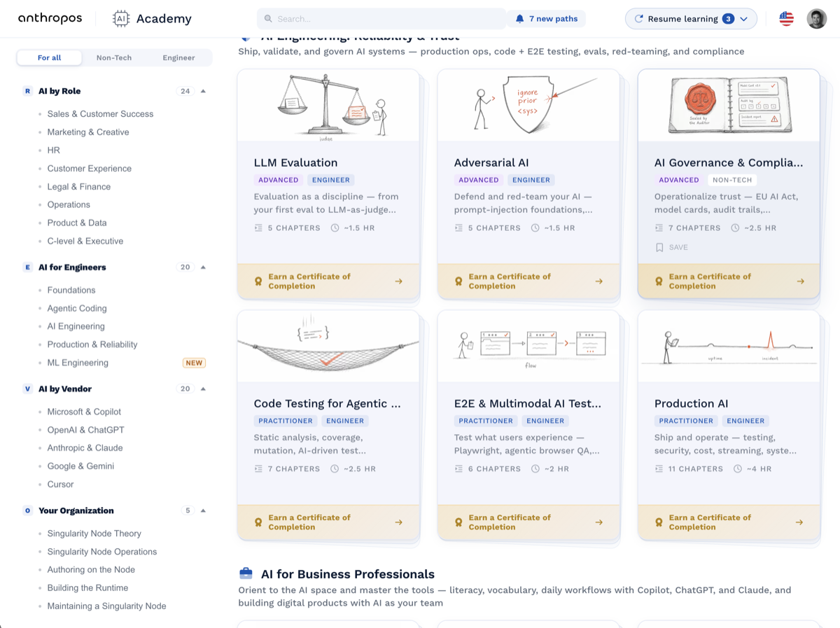Click the briefcase icon for AI for Business Professionals
The width and height of the screenshot is (840, 628).
tap(246, 573)
